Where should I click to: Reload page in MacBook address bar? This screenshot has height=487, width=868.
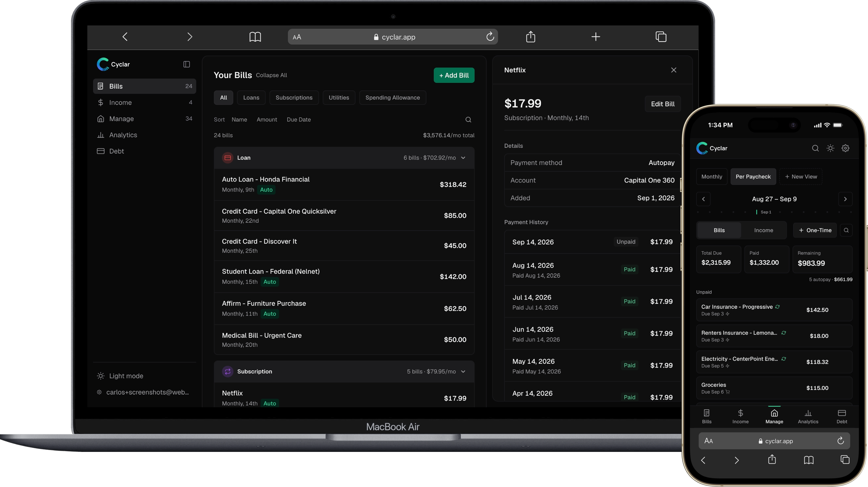[490, 36]
